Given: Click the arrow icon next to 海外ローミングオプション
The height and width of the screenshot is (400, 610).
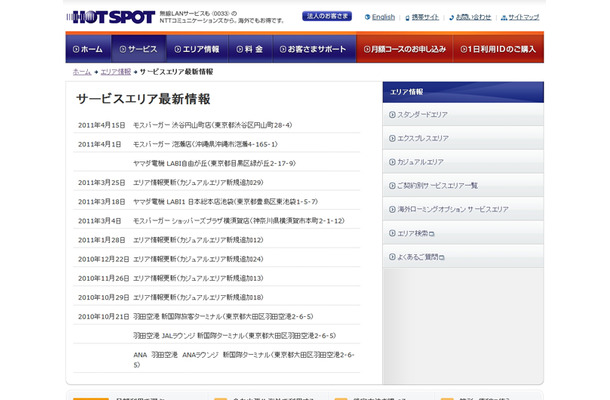Looking at the screenshot, I should click(392, 210).
